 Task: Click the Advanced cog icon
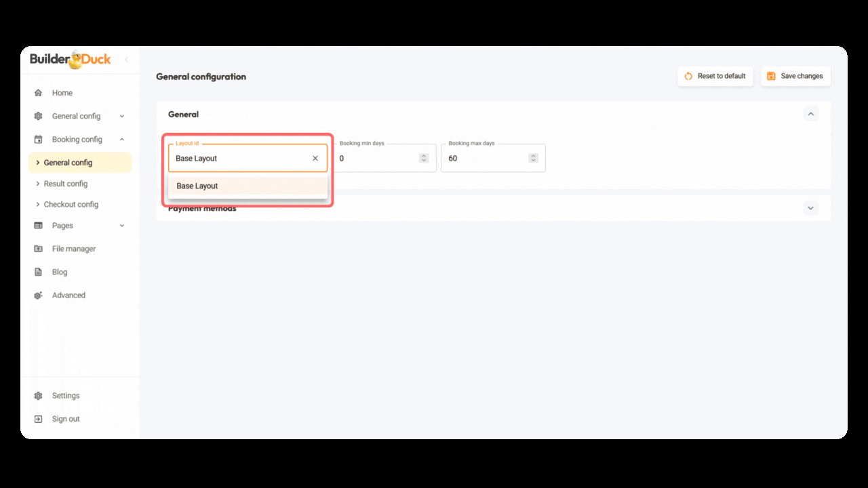click(39, 296)
